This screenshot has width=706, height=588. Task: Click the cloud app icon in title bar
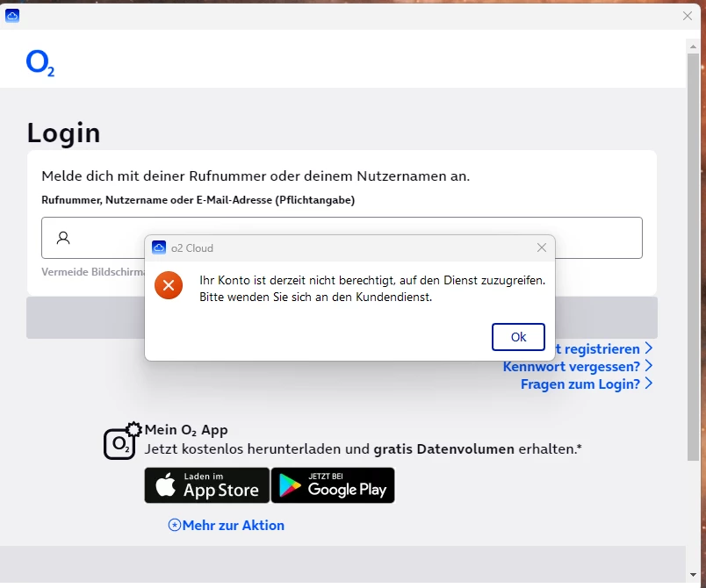click(12, 16)
